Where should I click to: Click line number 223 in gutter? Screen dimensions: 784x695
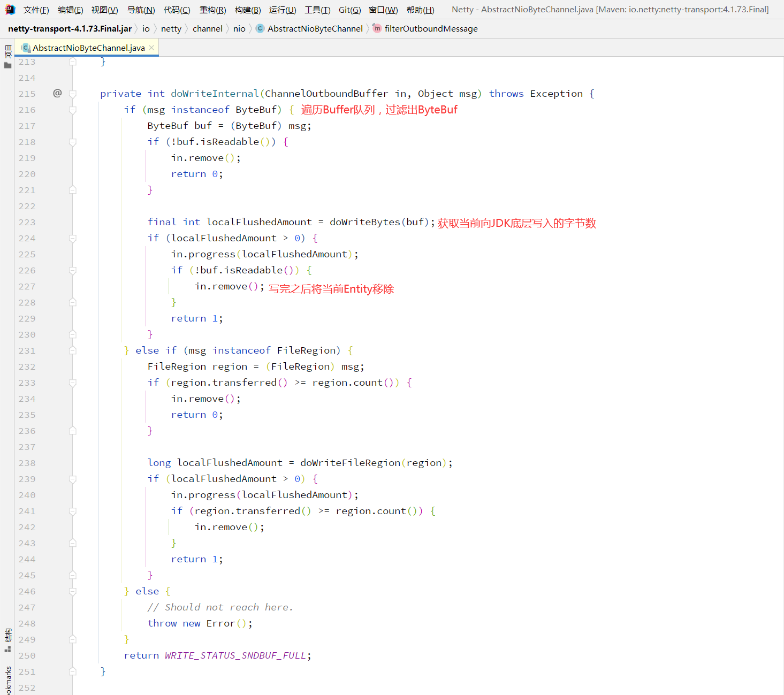click(27, 222)
